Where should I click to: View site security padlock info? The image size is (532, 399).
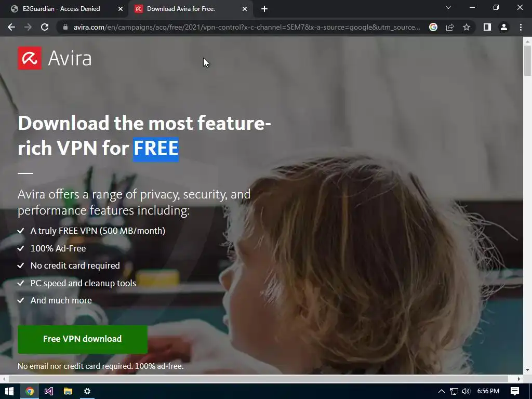pos(65,27)
